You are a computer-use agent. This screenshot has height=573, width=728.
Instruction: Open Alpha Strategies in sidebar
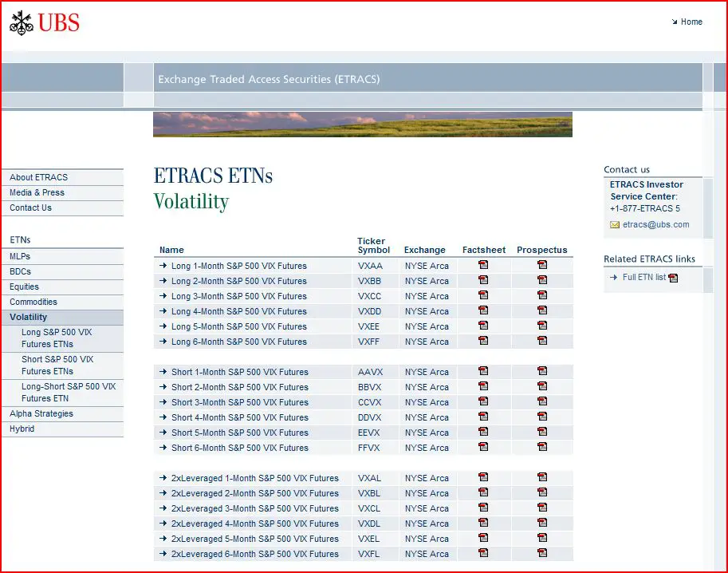click(x=63, y=414)
